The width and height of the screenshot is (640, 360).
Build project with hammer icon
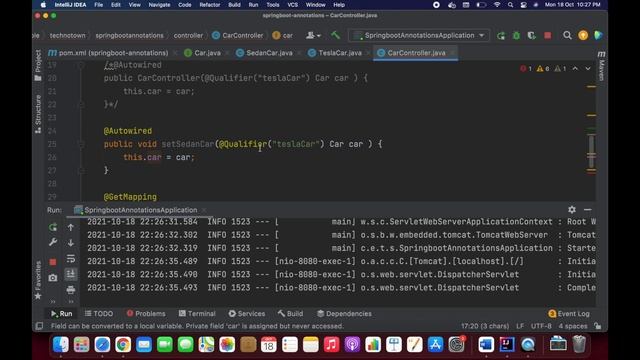pos(336,36)
